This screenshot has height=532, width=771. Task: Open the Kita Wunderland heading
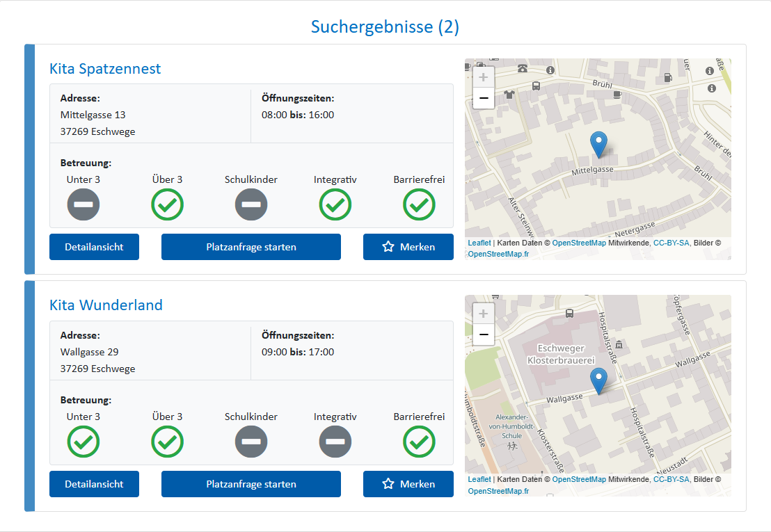click(106, 305)
